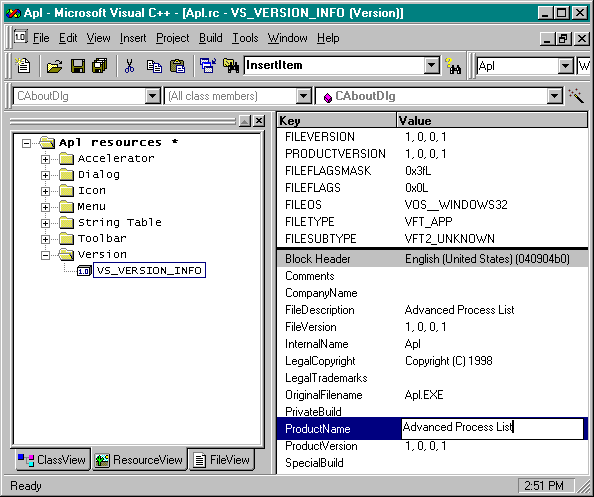
Task: Select the FileDescription row
Action: tap(432, 310)
